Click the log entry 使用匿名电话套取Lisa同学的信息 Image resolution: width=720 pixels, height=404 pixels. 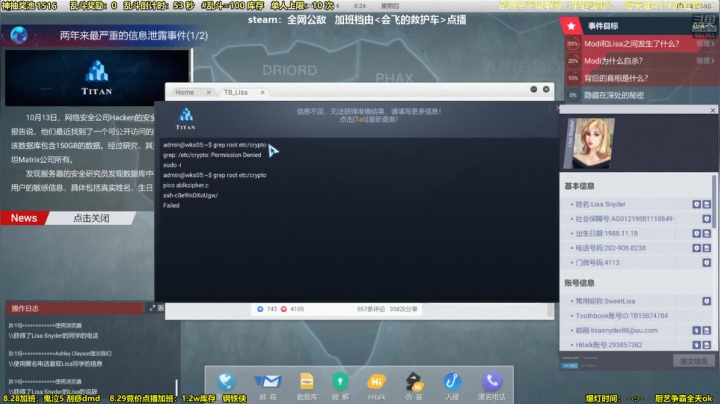click(x=55, y=364)
